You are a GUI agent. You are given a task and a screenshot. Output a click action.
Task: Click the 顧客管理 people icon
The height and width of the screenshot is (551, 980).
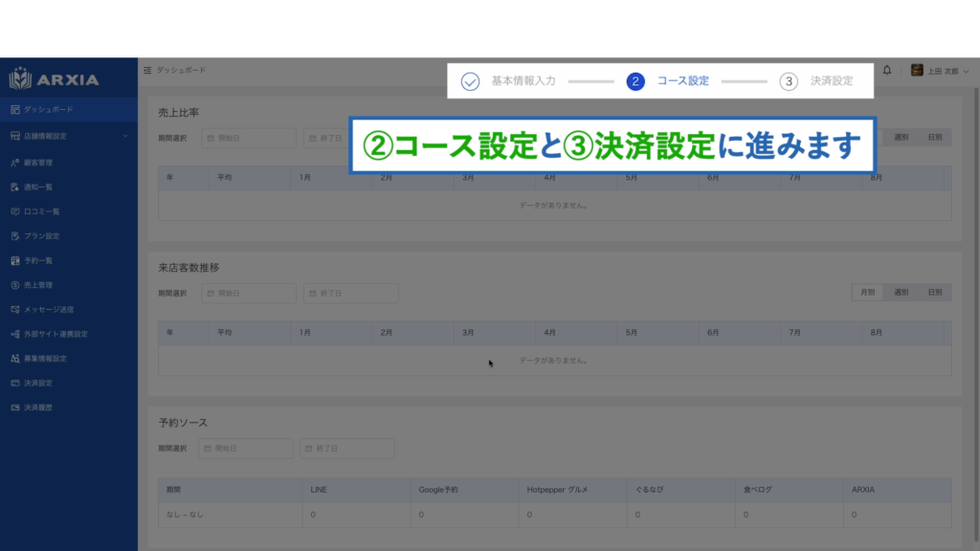pyautogui.click(x=15, y=163)
